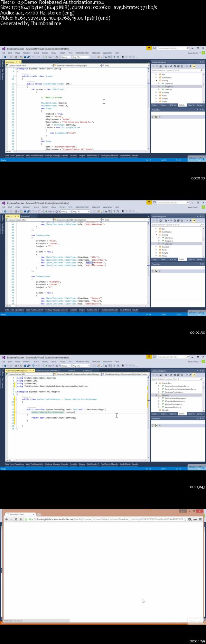The width and height of the screenshot is (206, 644).
Task: Open the BUILD menu in the 00:01:17 frame
Action: 36,53
